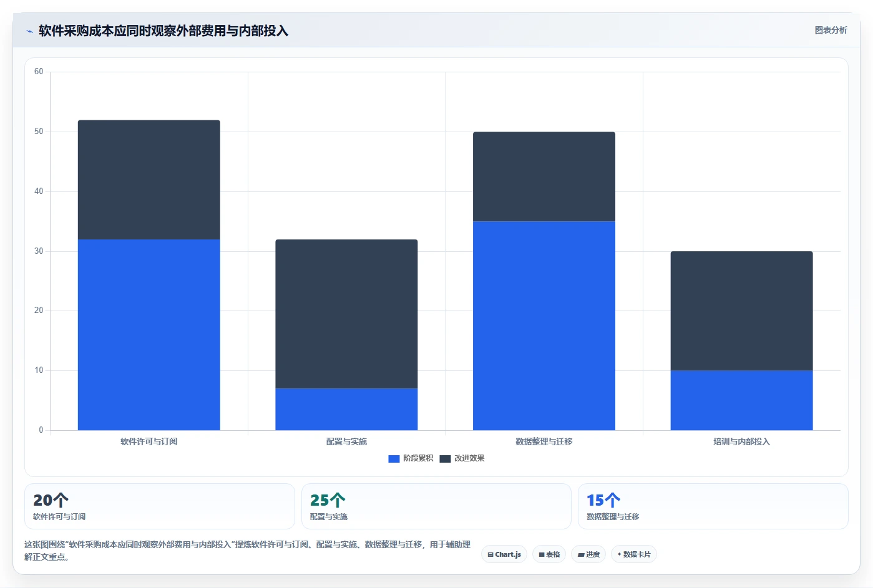The width and height of the screenshot is (873, 588).
Task: Click the icon inside the Chart.js chip
Action: click(x=490, y=554)
